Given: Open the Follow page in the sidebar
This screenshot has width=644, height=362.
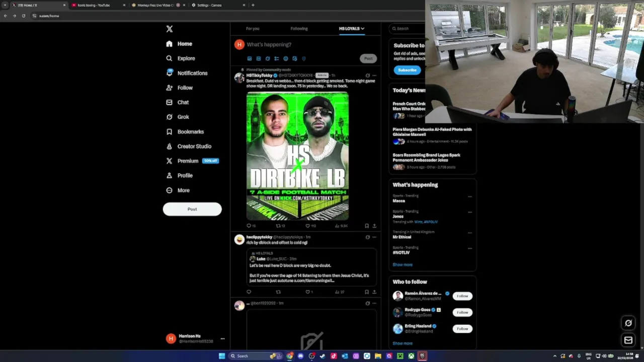Looking at the screenshot, I should 180,87.
